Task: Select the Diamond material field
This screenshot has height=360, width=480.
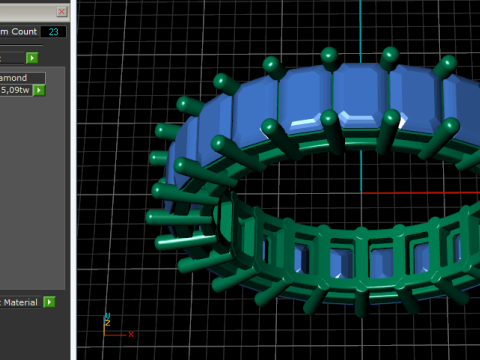Action: [x=22, y=78]
